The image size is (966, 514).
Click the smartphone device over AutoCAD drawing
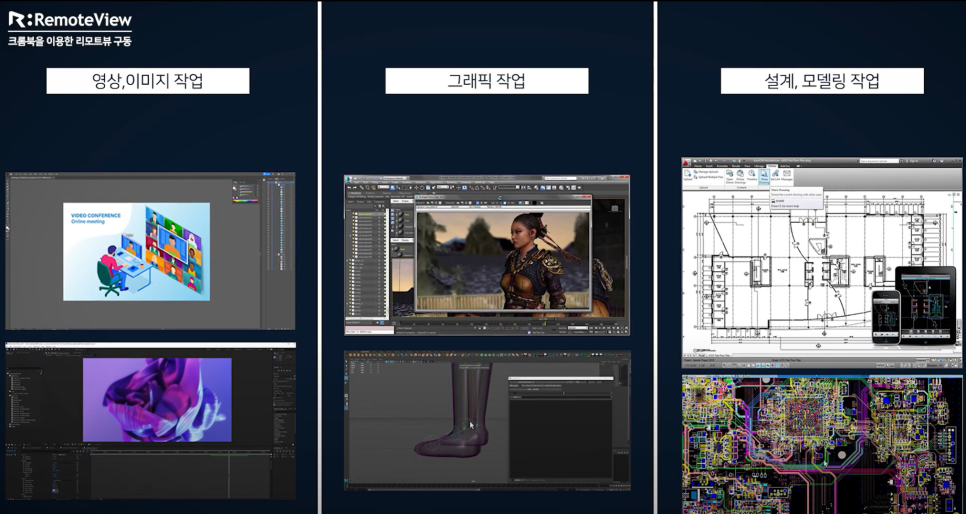[885, 316]
